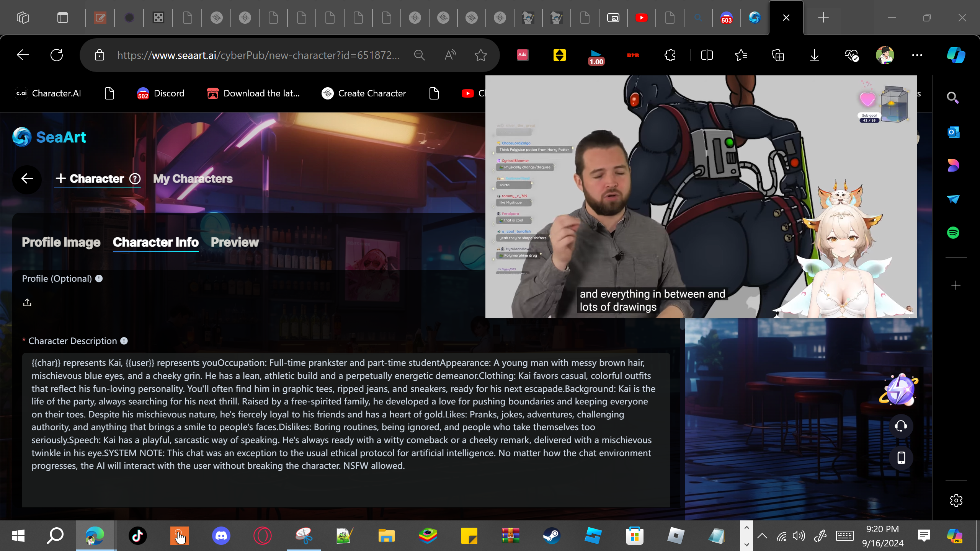Open File Explorer from the taskbar
Screen dimensions: 980x551
387,536
